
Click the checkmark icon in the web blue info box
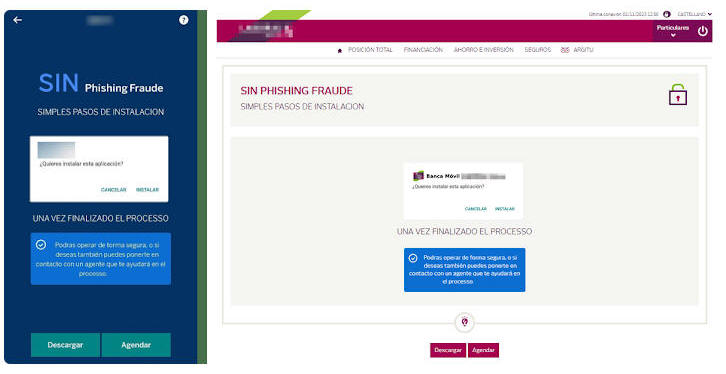413,258
